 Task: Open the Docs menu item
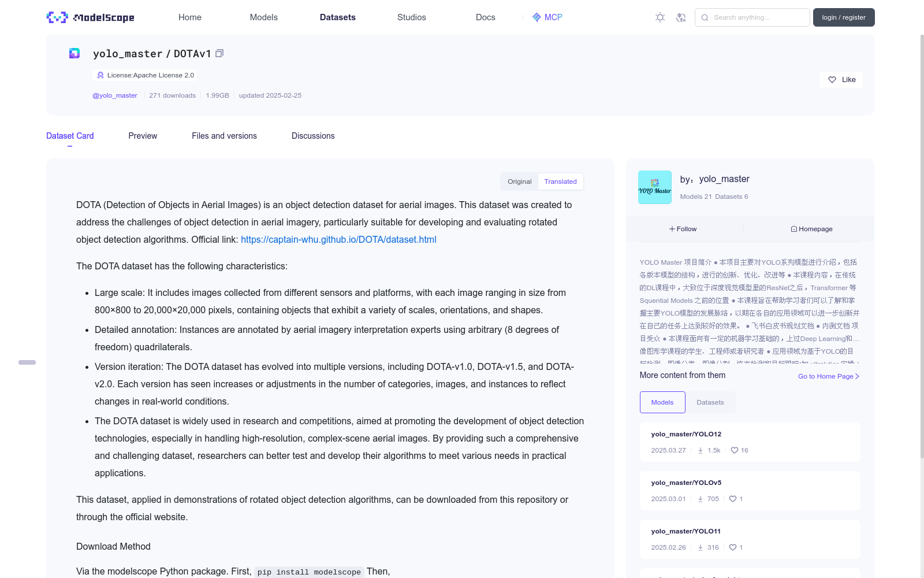click(x=486, y=17)
